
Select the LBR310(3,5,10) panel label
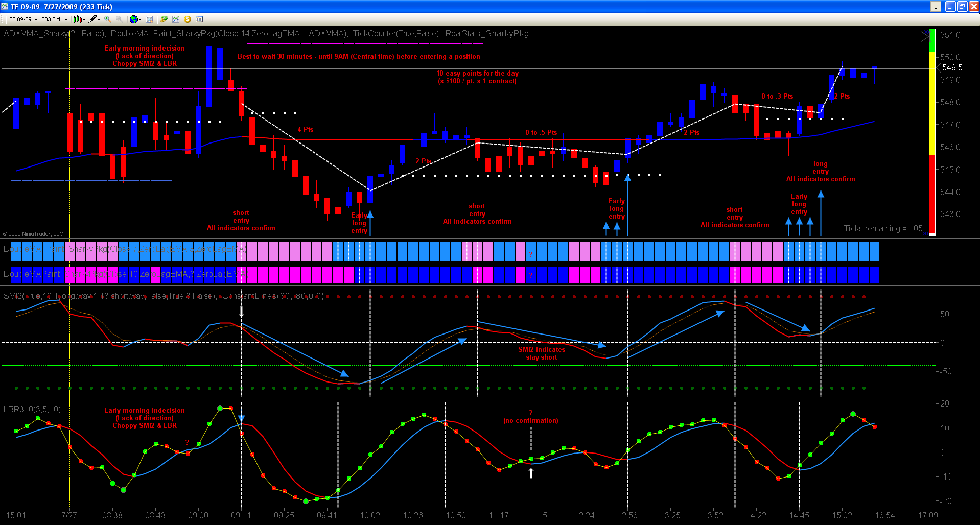coord(32,410)
